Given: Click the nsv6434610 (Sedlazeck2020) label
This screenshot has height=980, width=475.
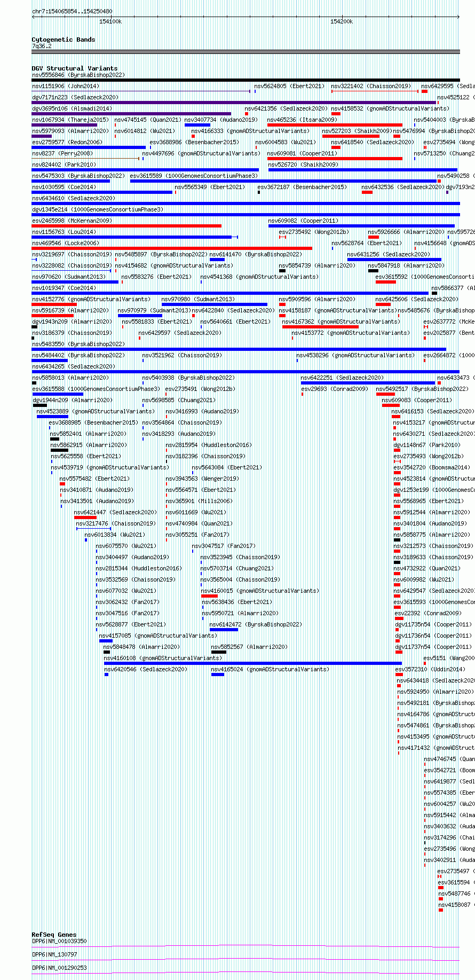Looking at the screenshot, I should coord(74,198).
